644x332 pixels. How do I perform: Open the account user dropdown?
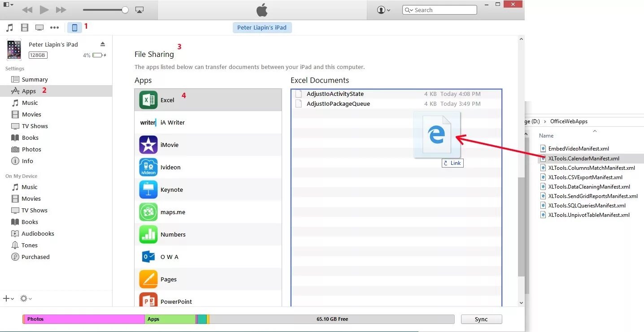(383, 10)
